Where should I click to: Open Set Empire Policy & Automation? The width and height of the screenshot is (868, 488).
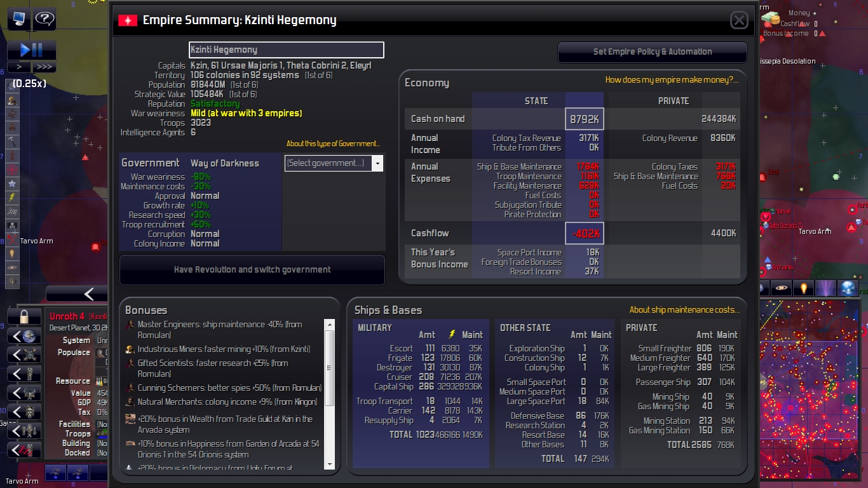click(x=653, y=52)
